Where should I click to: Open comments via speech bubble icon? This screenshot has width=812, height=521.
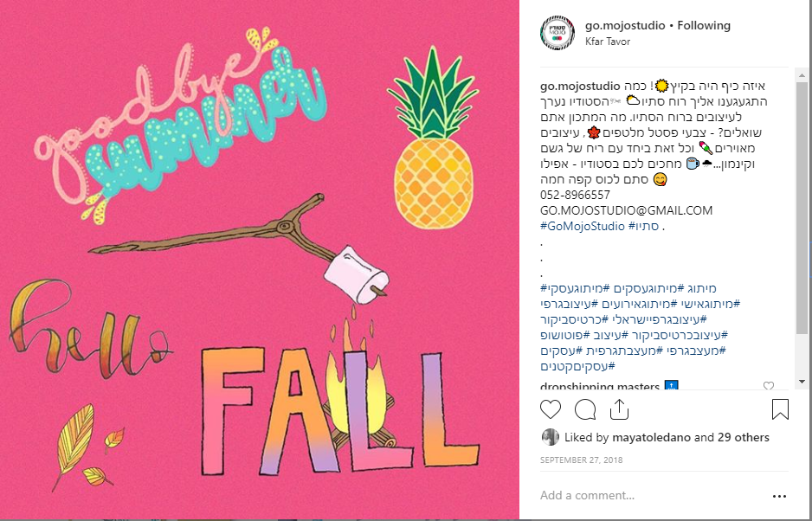[x=585, y=409]
